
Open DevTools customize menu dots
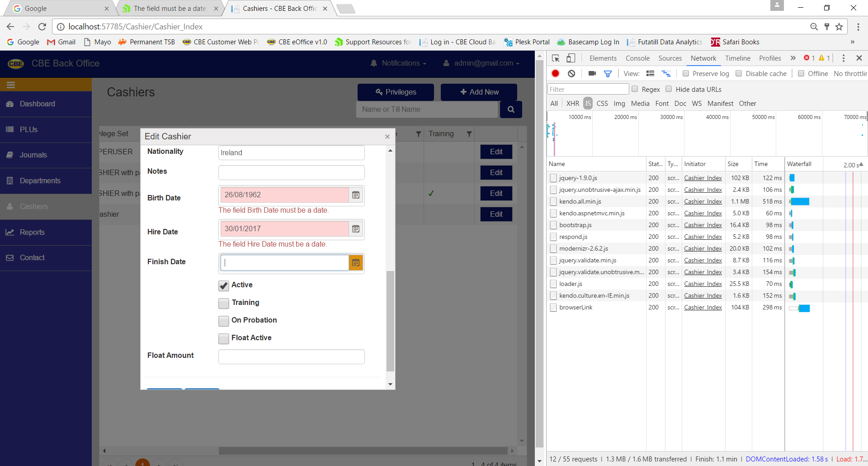pyautogui.click(x=844, y=58)
